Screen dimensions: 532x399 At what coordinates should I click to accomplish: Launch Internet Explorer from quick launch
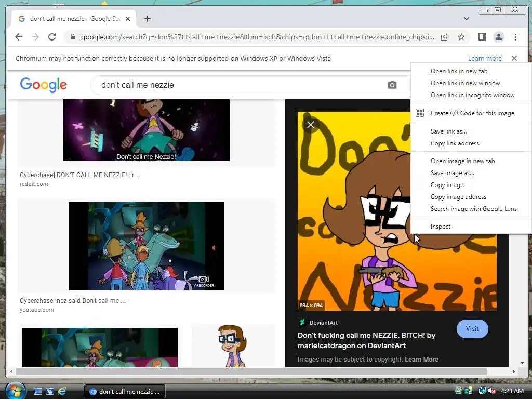[x=62, y=392]
